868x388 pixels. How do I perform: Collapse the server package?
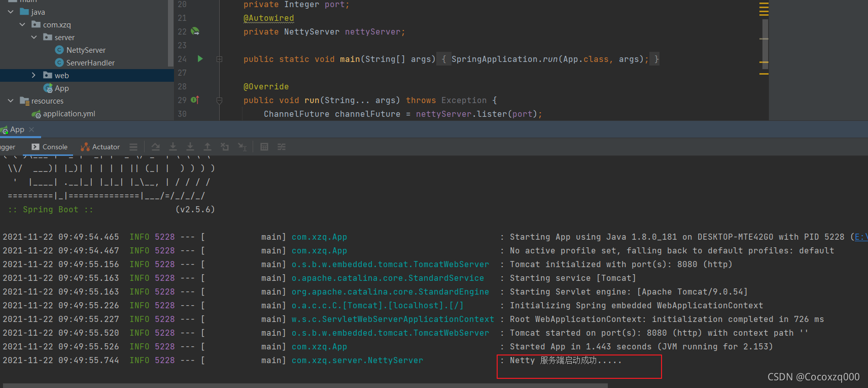[34, 37]
